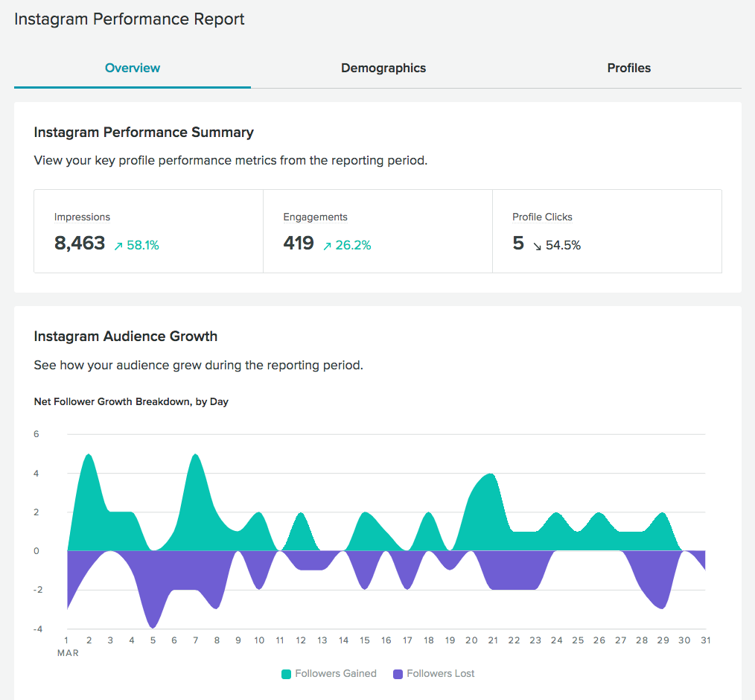Open the Demographics tab
The width and height of the screenshot is (755, 700).
tap(383, 68)
